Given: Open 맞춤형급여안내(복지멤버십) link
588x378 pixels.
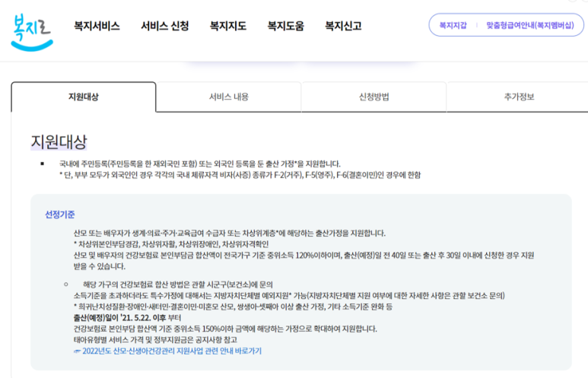Looking at the screenshot, I should [x=530, y=25].
